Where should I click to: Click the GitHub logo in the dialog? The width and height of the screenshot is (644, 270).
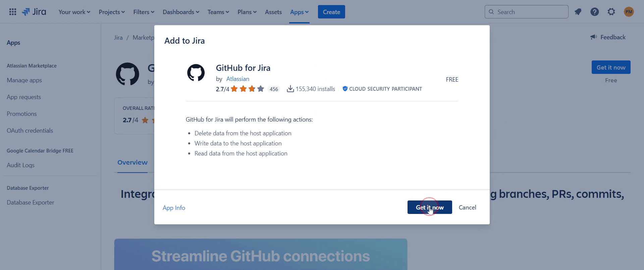(x=196, y=73)
